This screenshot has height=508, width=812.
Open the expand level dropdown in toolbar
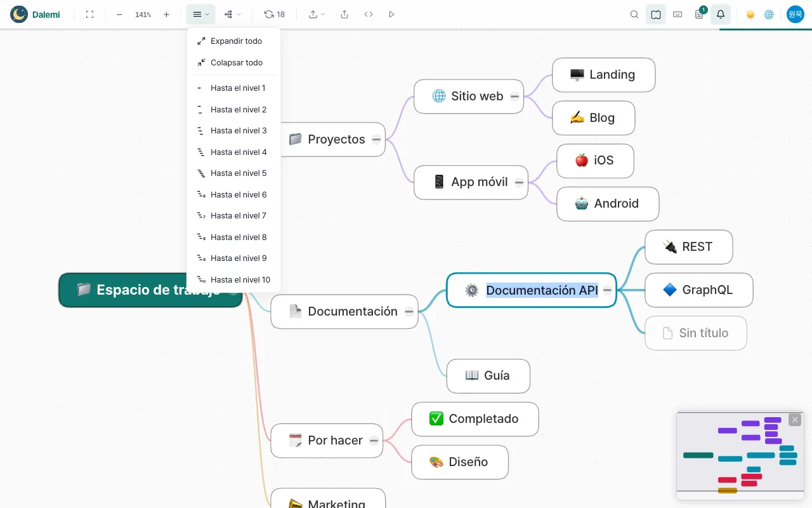click(x=201, y=14)
